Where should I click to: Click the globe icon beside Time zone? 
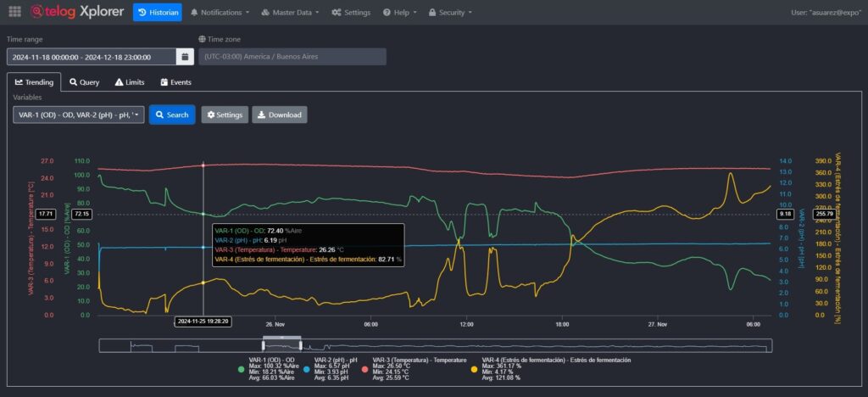[202, 39]
